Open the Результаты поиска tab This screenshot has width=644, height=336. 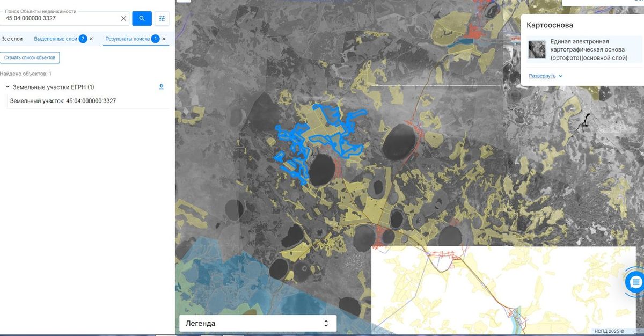(127, 39)
